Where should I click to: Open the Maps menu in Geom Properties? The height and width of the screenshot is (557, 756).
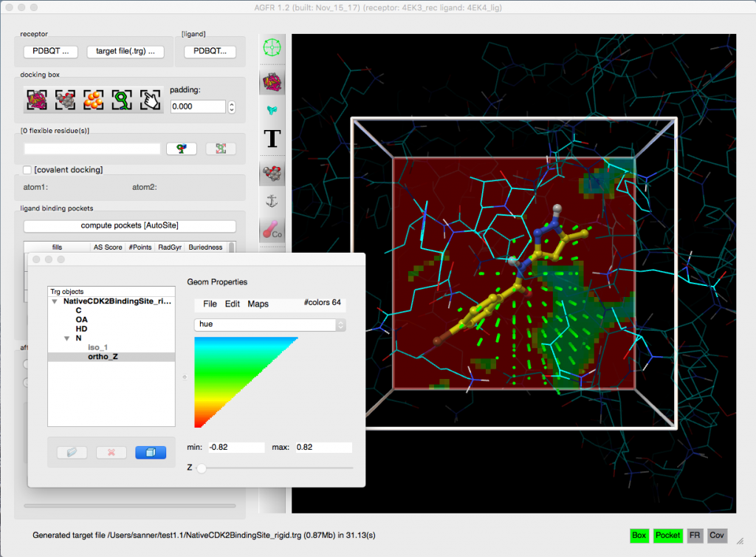[258, 304]
